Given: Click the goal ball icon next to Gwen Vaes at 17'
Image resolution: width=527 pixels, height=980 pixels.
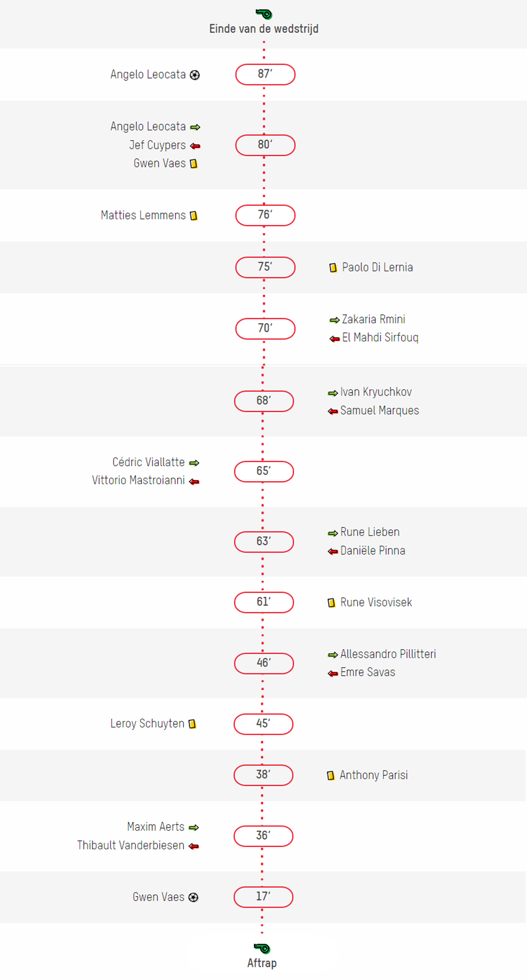Looking at the screenshot, I should tap(193, 897).
